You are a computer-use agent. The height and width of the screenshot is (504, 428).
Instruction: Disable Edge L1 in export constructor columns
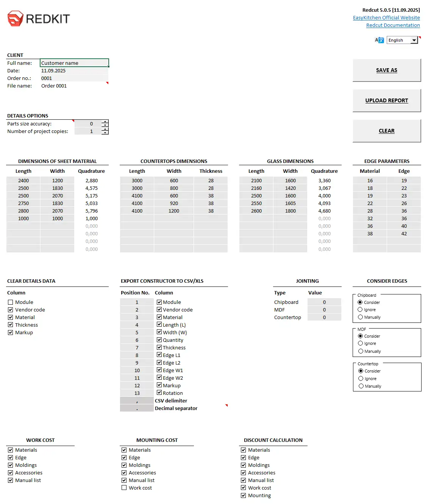(159, 355)
